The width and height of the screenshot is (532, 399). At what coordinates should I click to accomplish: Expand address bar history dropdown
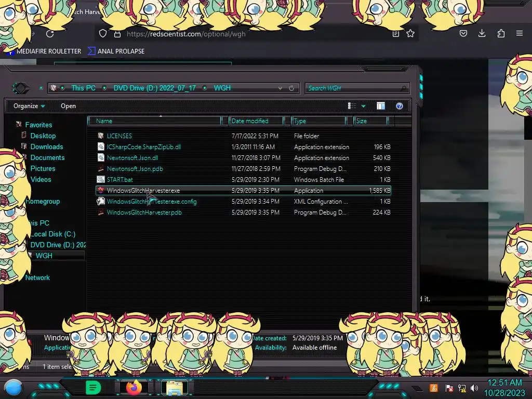(280, 88)
